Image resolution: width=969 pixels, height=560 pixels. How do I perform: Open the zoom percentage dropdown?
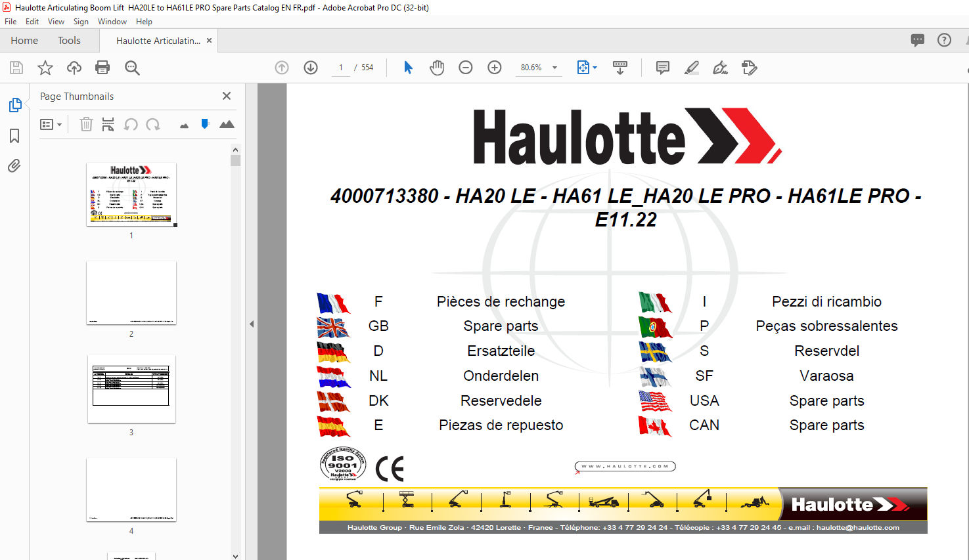(555, 68)
